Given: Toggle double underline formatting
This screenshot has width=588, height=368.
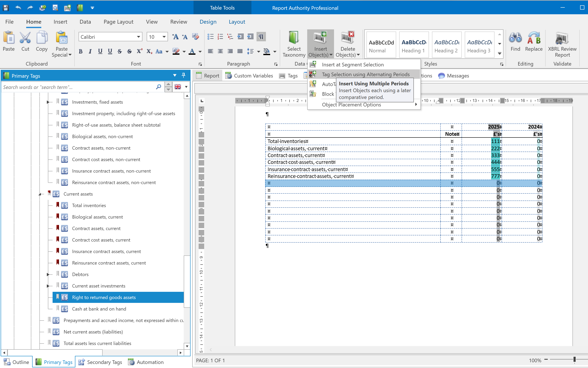Looking at the screenshot, I should pos(110,51).
